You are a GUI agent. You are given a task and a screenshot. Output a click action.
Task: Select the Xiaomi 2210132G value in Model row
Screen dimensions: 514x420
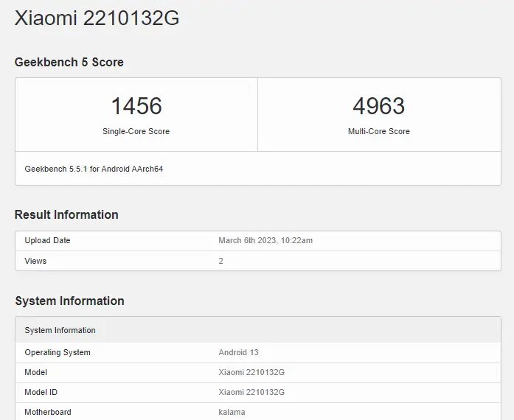pyautogui.click(x=251, y=373)
